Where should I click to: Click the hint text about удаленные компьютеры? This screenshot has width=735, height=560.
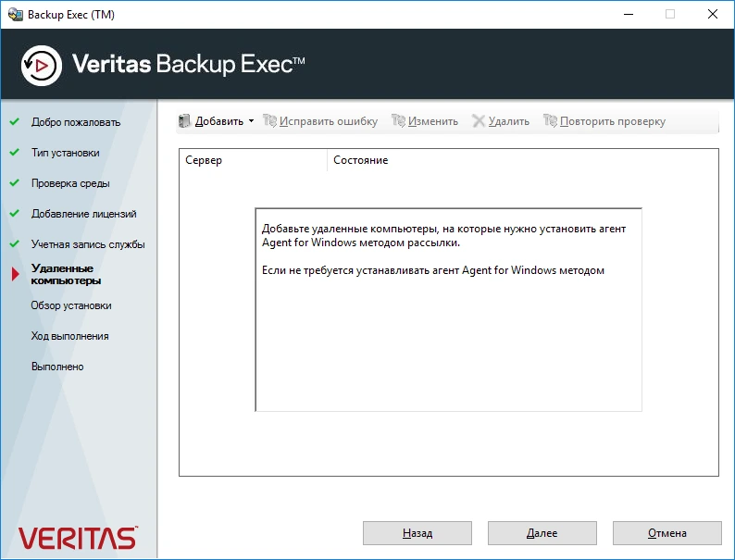[x=444, y=236]
